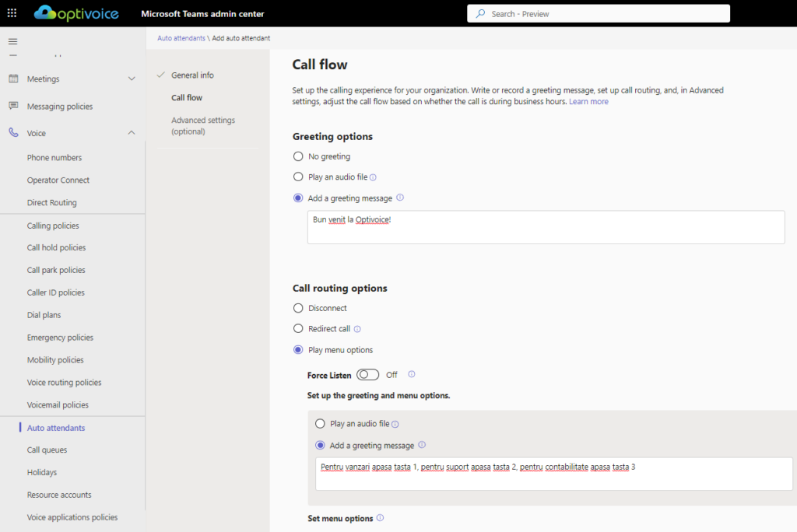This screenshot has height=532, width=797.
Task: Turn on the Force Listen toggle
Action: coord(367,375)
